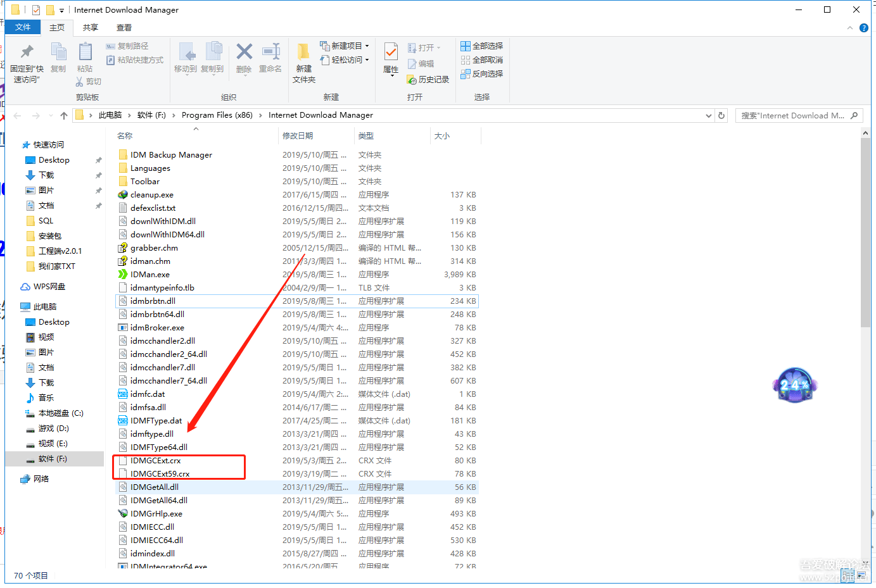Select the grabber.chm help file
This screenshot has height=588, width=876.
[x=154, y=248]
